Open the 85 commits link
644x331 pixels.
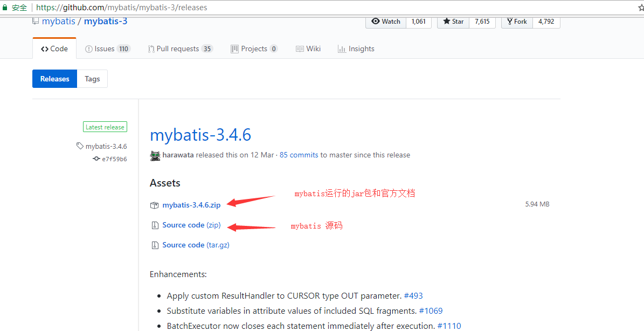(299, 155)
